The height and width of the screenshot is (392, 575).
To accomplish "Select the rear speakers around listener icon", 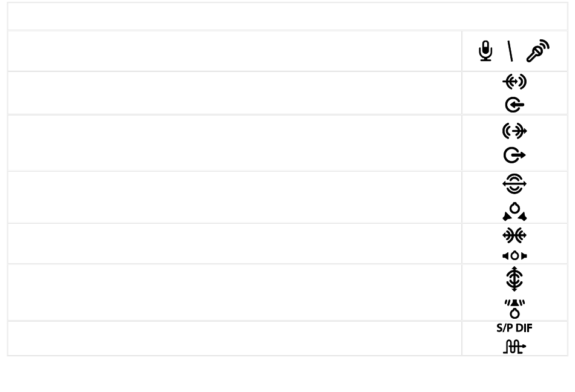I will [x=514, y=212].
